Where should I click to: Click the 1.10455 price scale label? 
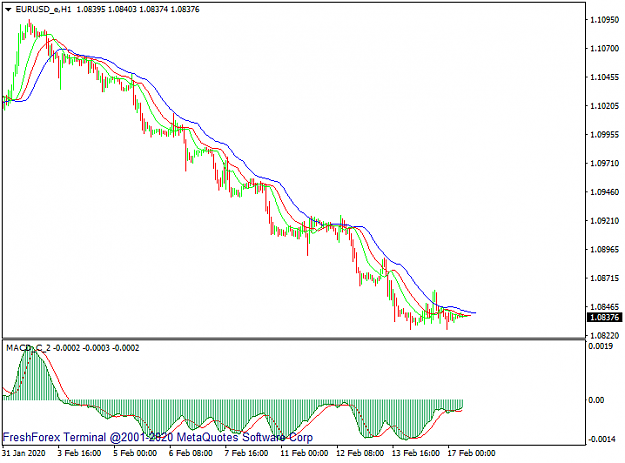(x=605, y=77)
